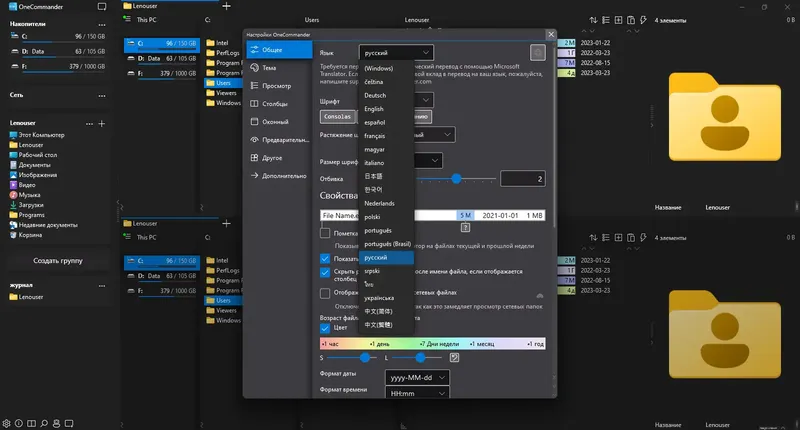This screenshot has height=430, width=800.
Task: Open the Шрифт font dropdown arrow
Action: [426, 100]
